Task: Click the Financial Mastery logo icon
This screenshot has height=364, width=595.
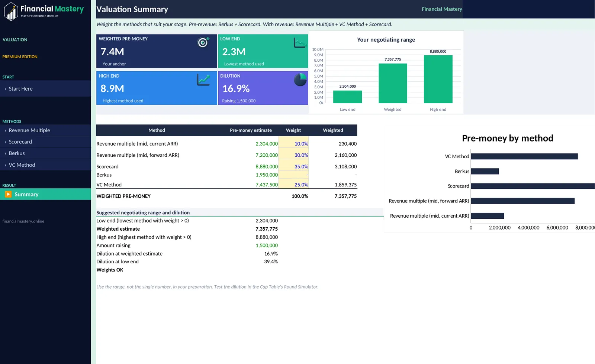Action: (11, 12)
